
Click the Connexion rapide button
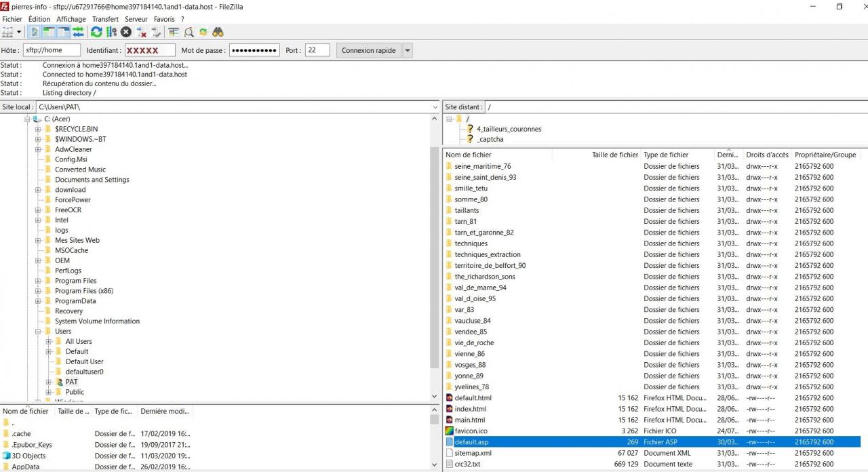pyautogui.click(x=369, y=50)
